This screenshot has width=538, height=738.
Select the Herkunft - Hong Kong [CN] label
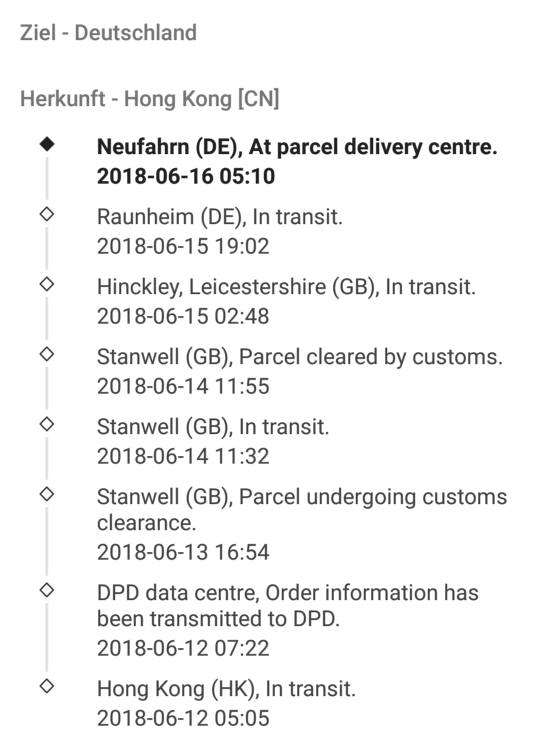pos(150,99)
